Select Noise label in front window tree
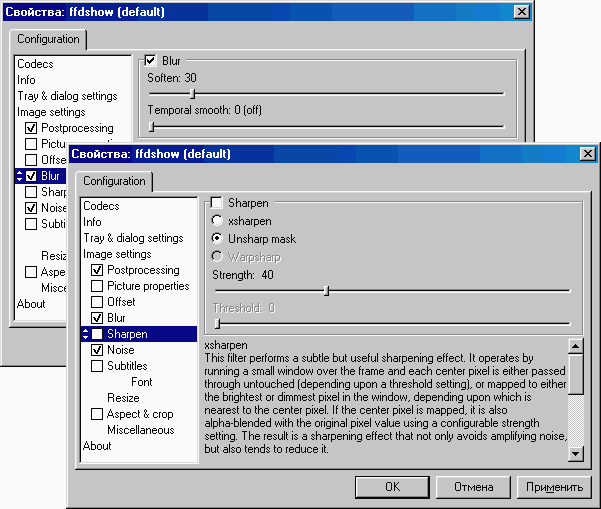Image resolution: width=601 pixels, height=509 pixels. [x=121, y=350]
